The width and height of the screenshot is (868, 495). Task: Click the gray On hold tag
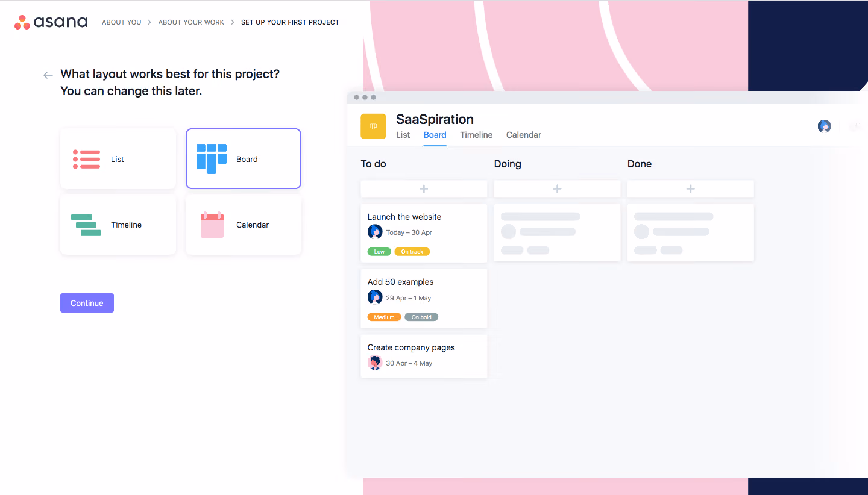tap(421, 317)
